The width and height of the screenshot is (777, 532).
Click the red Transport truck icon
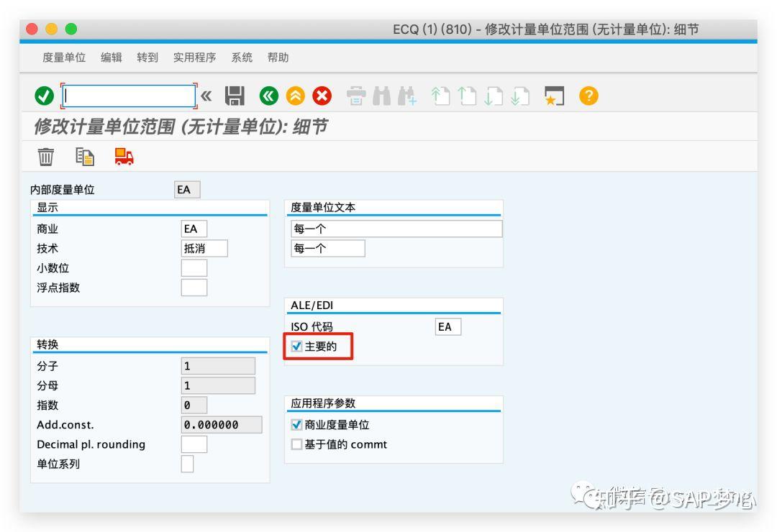(124, 157)
